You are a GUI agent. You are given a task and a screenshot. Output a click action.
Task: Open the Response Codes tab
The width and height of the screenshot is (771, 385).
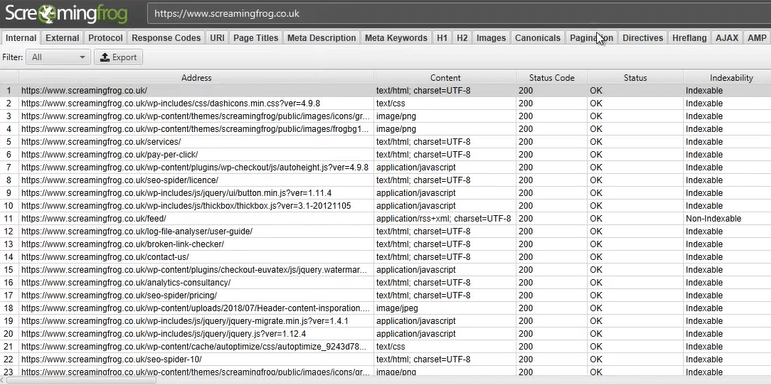[x=166, y=38]
